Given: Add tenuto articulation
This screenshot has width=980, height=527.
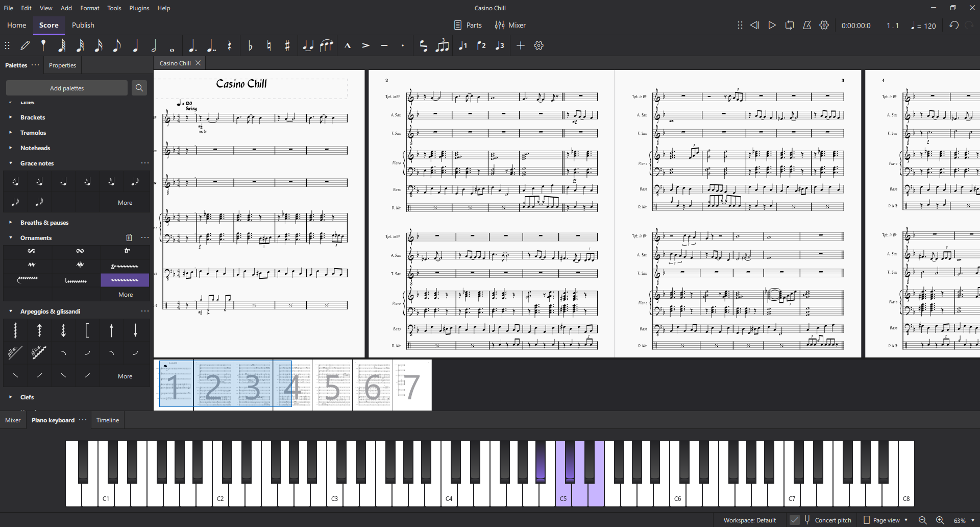Looking at the screenshot, I should coord(384,45).
